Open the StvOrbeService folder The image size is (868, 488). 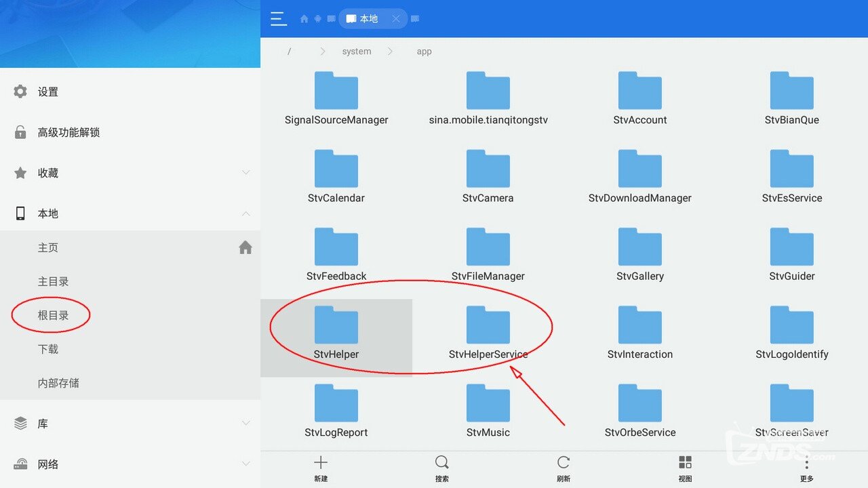click(640, 410)
